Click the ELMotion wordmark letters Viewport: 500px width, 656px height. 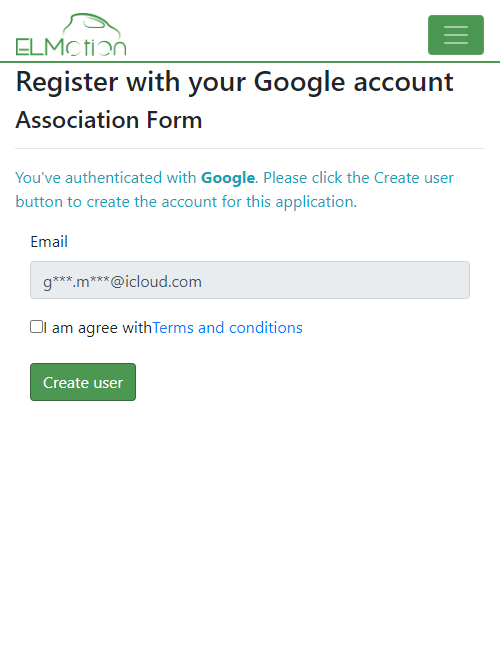[x=71, y=47]
